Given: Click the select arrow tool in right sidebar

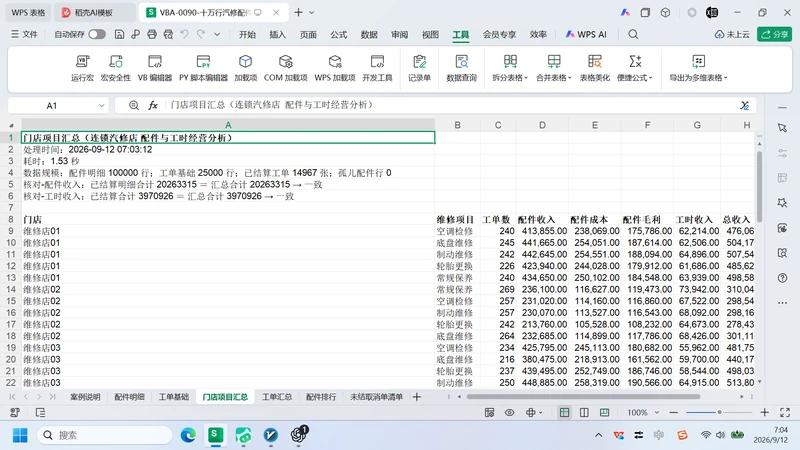Looking at the screenshot, I should click(x=782, y=128).
